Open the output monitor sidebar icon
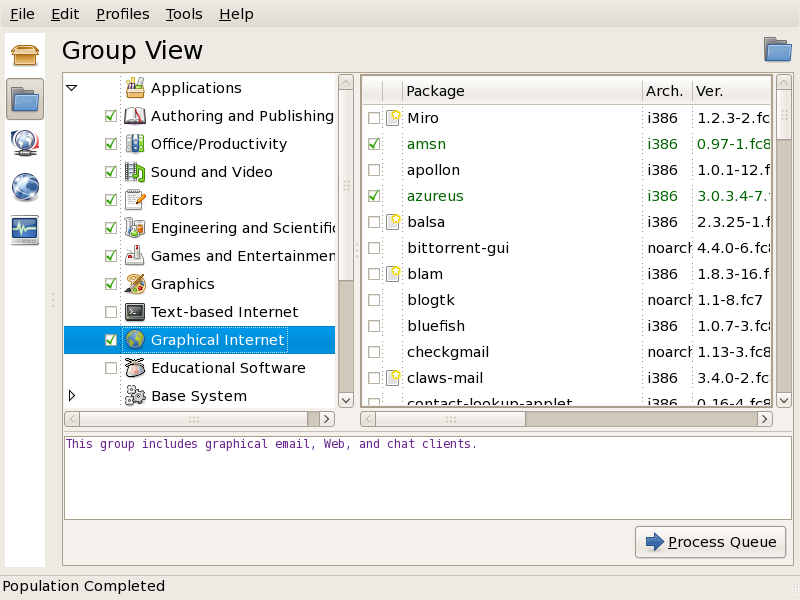 [x=25, y=230]
